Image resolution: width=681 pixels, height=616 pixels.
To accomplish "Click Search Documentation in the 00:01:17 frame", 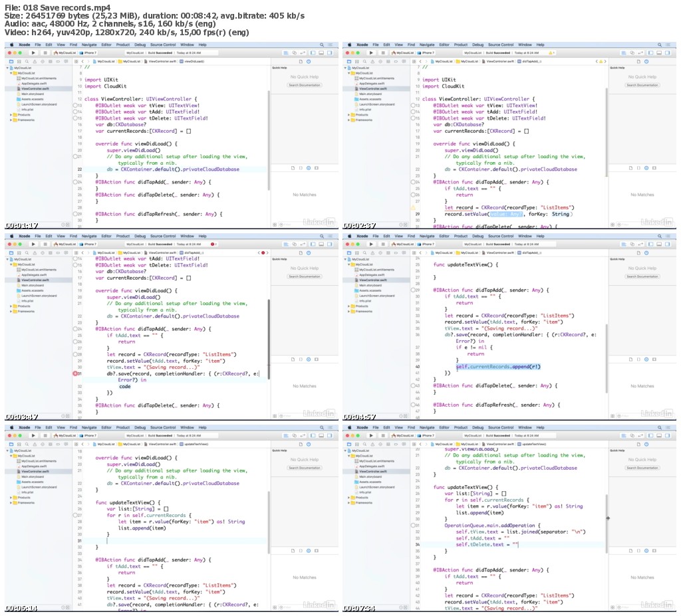I will tap(305, 85).
